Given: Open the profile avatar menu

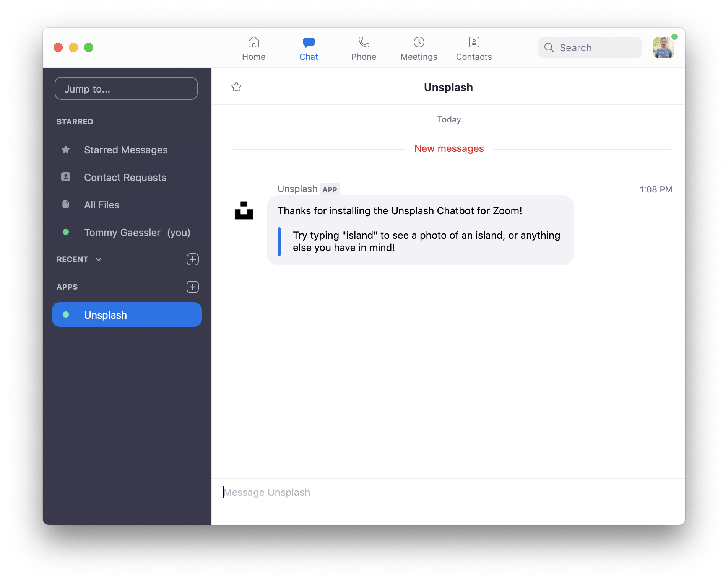Looking at the screenshot, I should (x=664, y=47).
